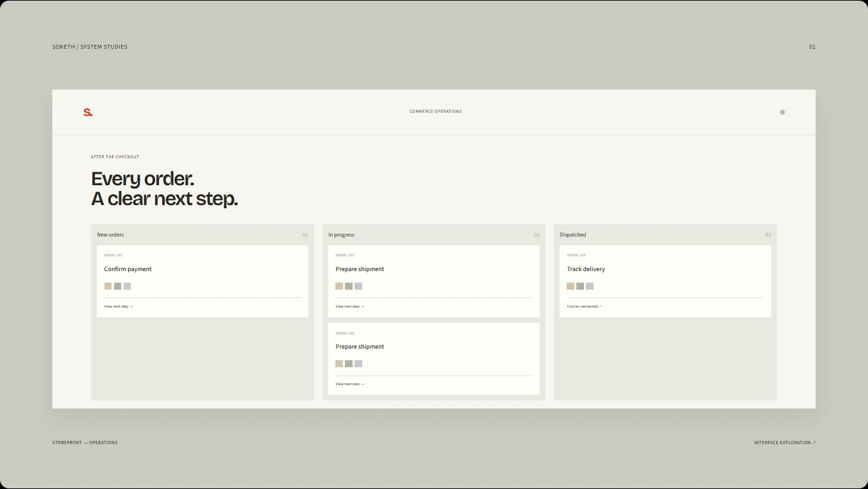Choose the tan swatch on Track delivery card
This screenshot has width=868, height=489.
coord(571,286)
